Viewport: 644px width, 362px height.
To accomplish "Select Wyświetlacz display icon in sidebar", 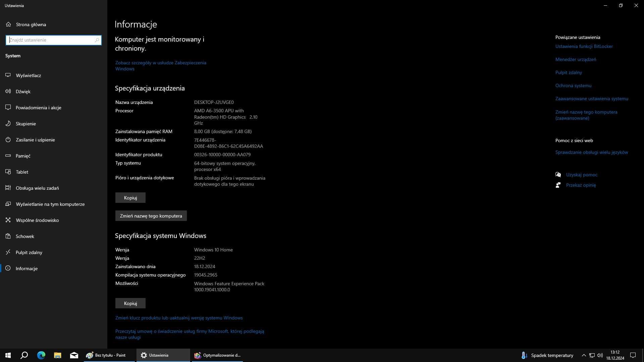I will click(x=8, y=75).
